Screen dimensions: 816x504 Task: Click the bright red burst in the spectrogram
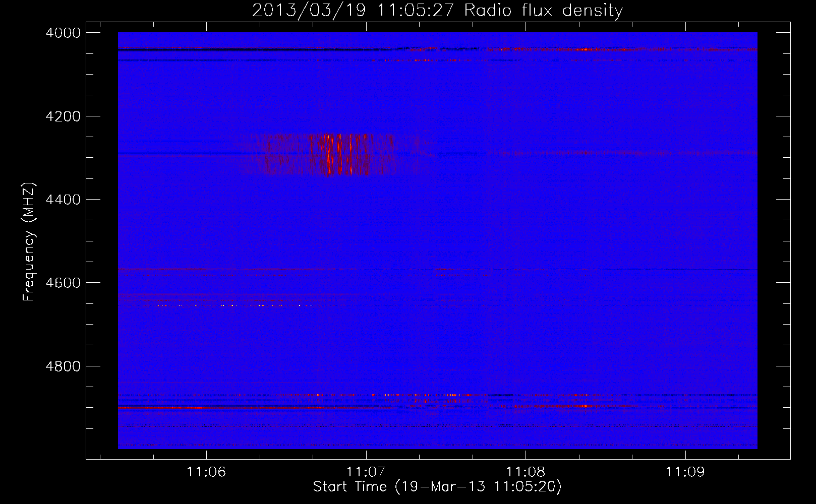tap(333, 154)
